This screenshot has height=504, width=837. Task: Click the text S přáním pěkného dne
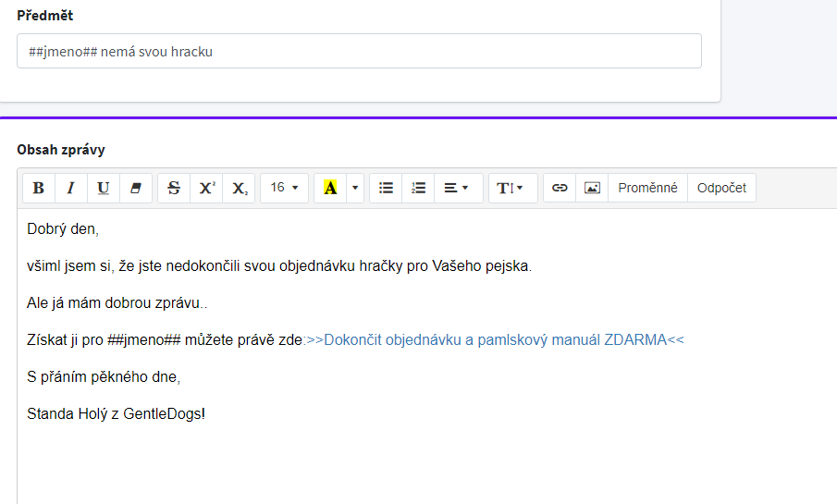click(x=104, y=377)
